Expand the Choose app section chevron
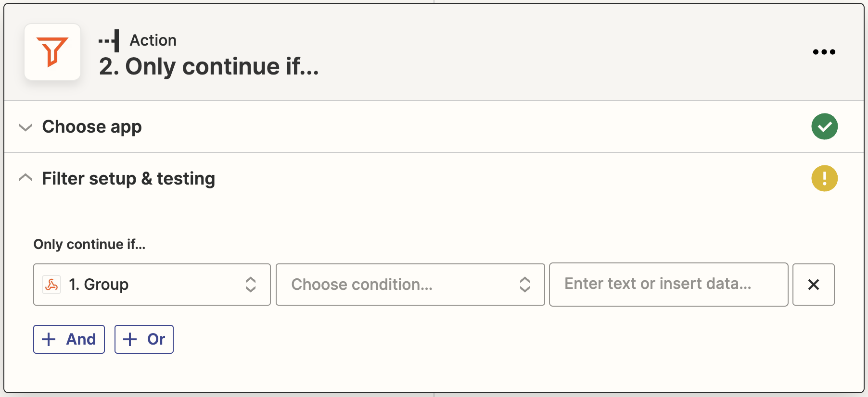868x397 pixels. [25, 127]
